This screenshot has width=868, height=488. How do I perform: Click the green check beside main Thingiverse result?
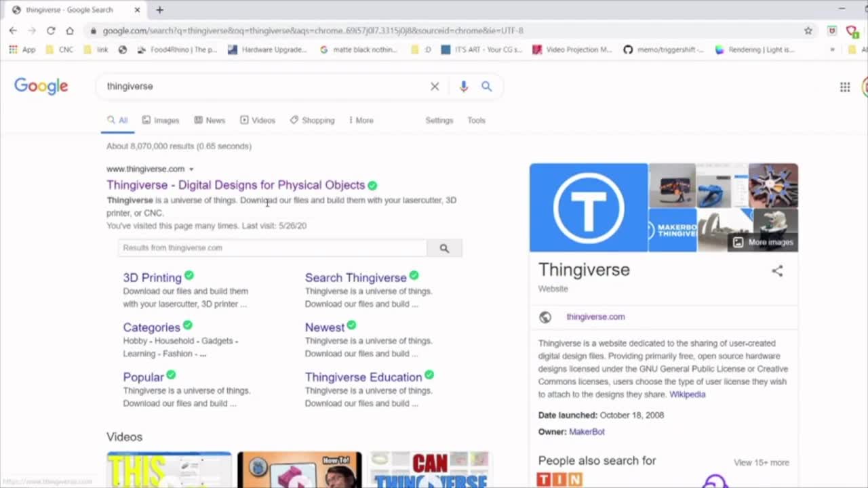click(x=372, y=185)
